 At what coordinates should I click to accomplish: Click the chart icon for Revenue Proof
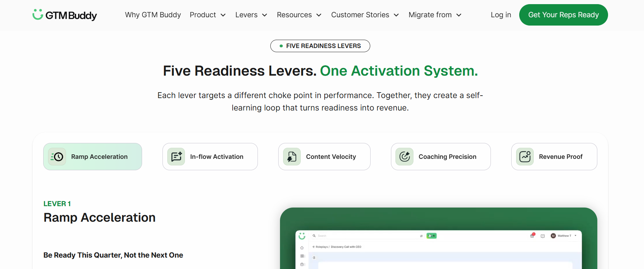525,157
